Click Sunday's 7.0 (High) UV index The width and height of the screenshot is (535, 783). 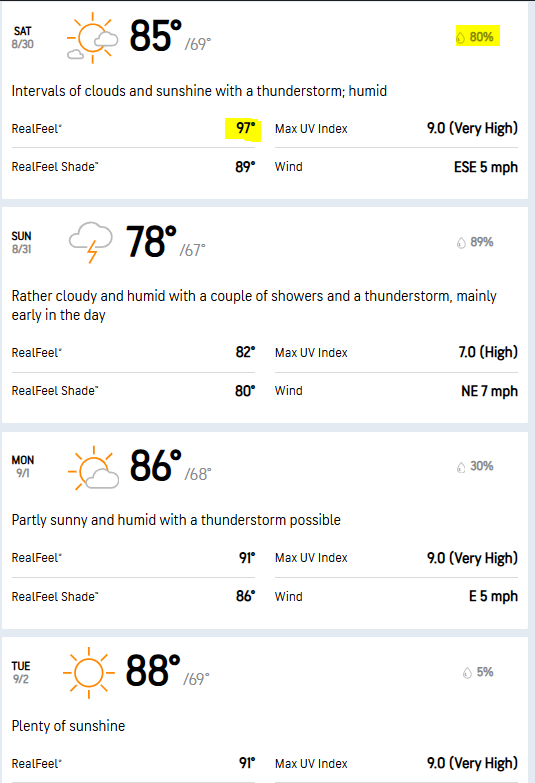pos(488,353)
